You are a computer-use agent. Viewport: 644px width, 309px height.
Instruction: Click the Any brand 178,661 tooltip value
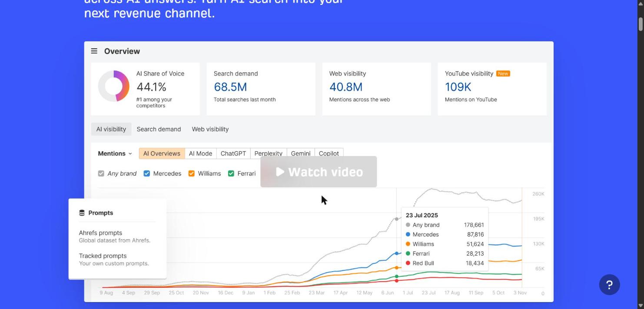click(x=474, y=225)
